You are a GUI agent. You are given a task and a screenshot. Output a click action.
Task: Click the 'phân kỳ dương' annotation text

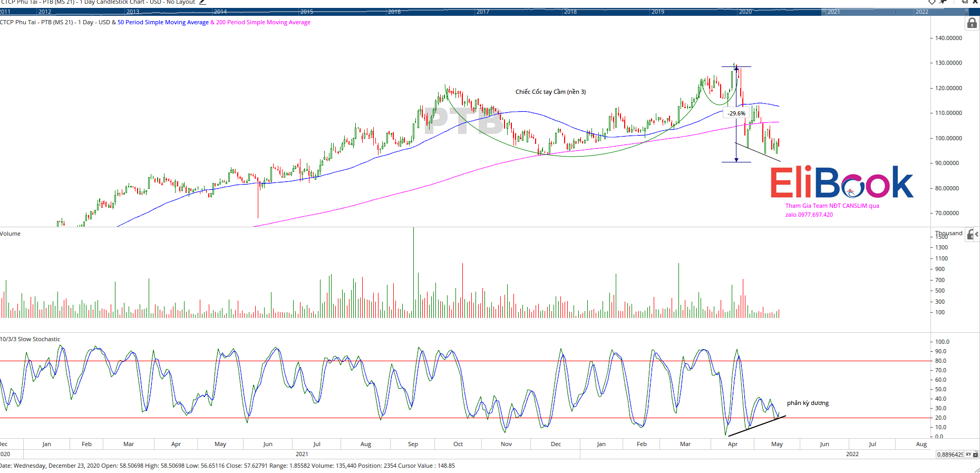(x=808, y=403)
